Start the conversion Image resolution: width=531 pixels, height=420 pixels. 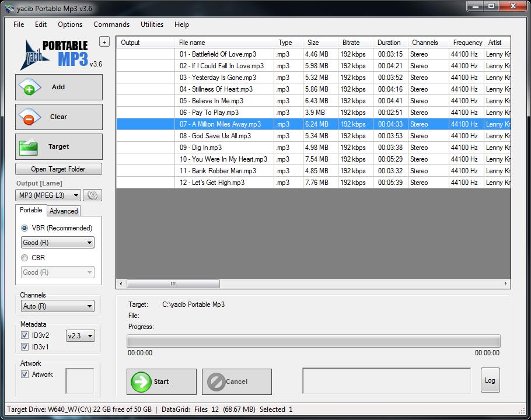pyautogui.click(x=162, y=381)
